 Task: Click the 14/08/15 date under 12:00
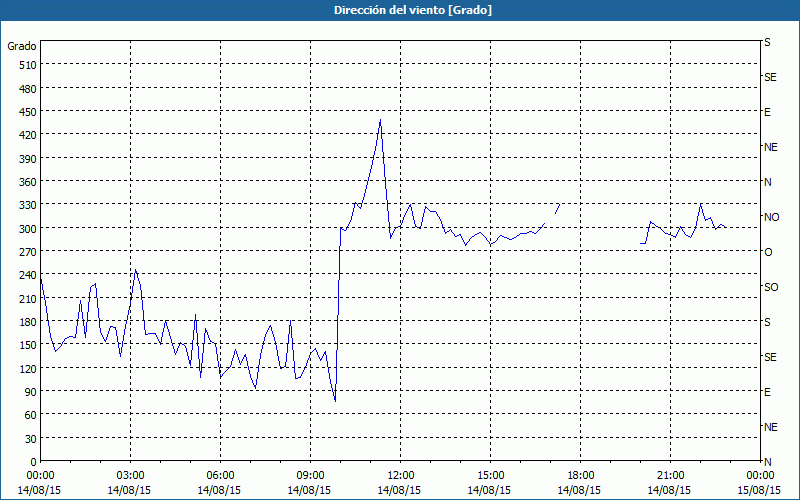pyautogui.click(x=399, y=490)
